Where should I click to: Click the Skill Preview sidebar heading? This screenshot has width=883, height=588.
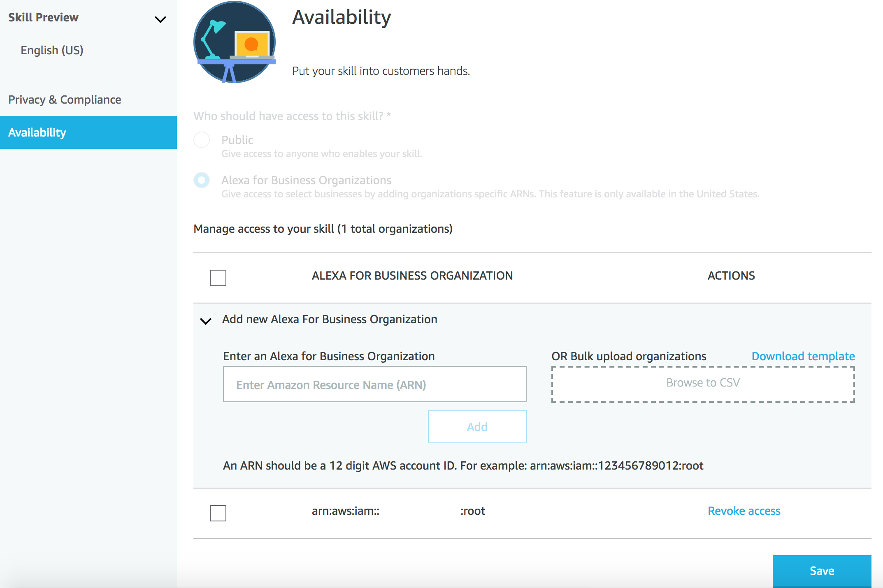pos(43,17)
